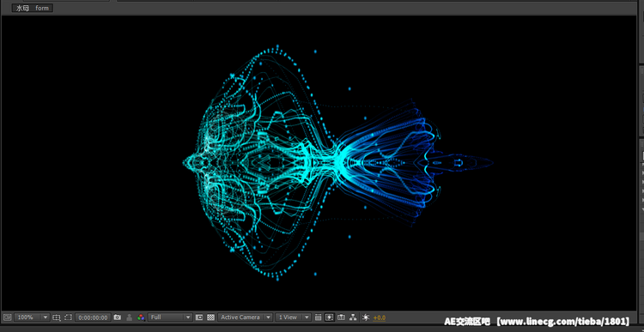Toggle the Region of Interest button
The height and width of the screenshot is (332, 644).
199,317
